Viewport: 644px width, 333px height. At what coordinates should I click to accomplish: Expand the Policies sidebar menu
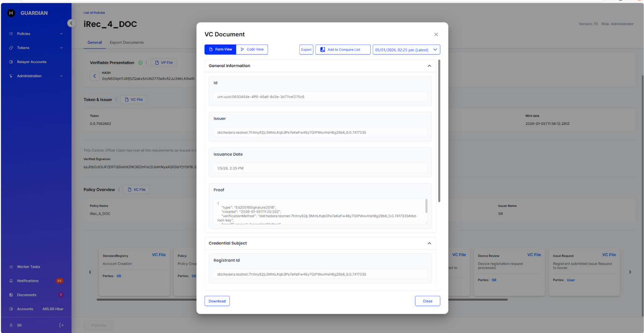click(36, 34)
